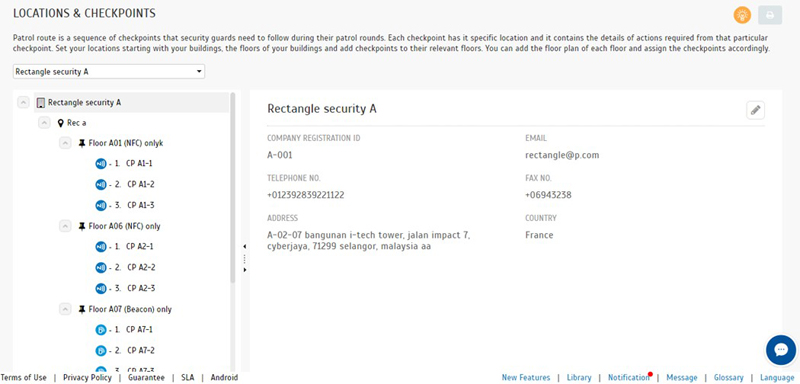
Task: Click NFC icon beside CP A2-2
Action: [101, 267]
